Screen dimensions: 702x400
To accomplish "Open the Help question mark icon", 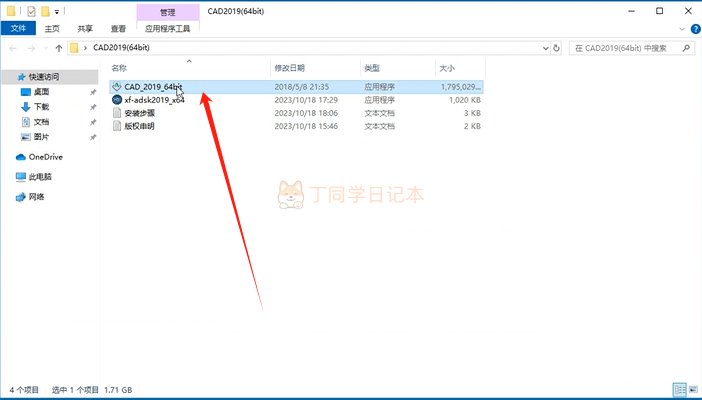I will point(696,29).
